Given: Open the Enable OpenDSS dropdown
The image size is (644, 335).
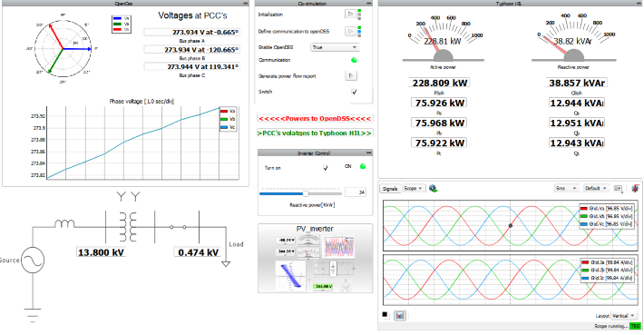Looking at the screenshot, I should click(335, 47).
